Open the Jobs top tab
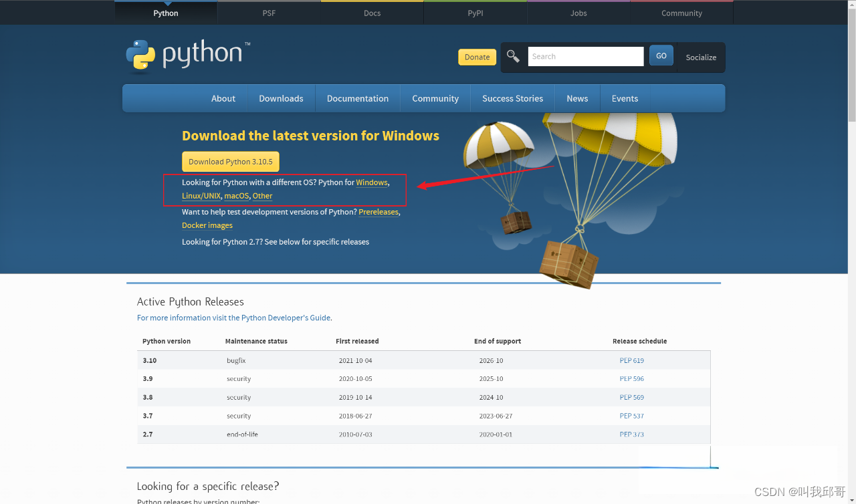The image size is (856, 504). [x=578, y=13]
